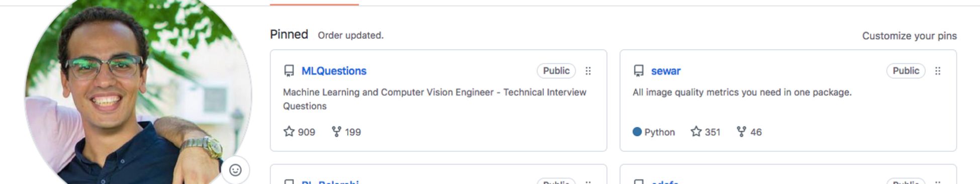The image size is (980, 184).
Task: Click the Customize your pins link
Action: pyautogui.click(x=909, y=36)
